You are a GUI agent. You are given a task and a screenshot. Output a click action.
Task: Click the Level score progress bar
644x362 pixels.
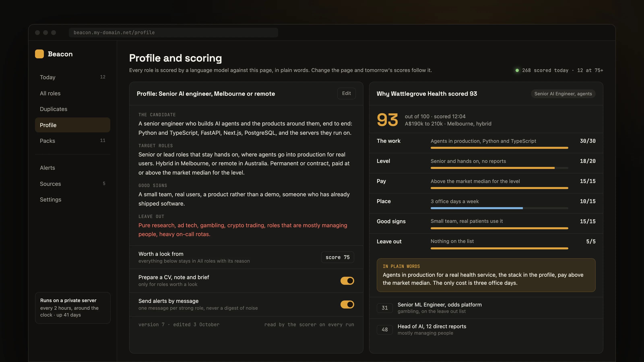point(499,168)
